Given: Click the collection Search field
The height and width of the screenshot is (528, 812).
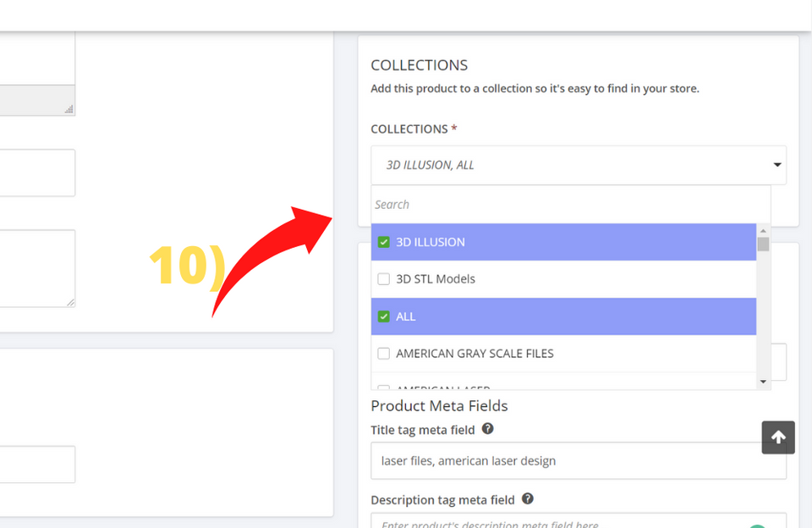Looking at the screenshot, I should coord(571,205).
